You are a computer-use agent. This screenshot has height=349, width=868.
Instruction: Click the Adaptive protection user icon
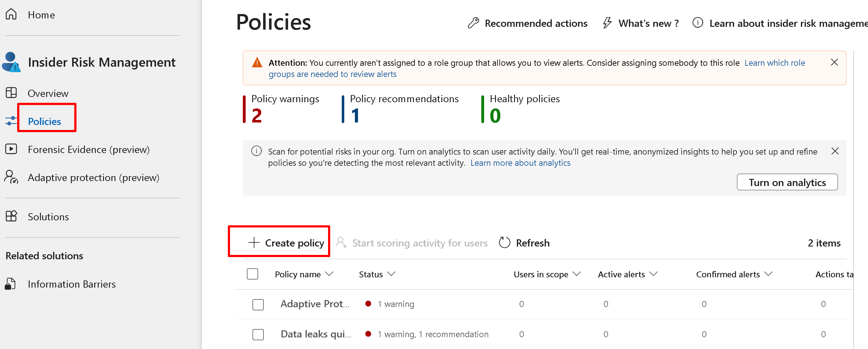coord(11,177)
